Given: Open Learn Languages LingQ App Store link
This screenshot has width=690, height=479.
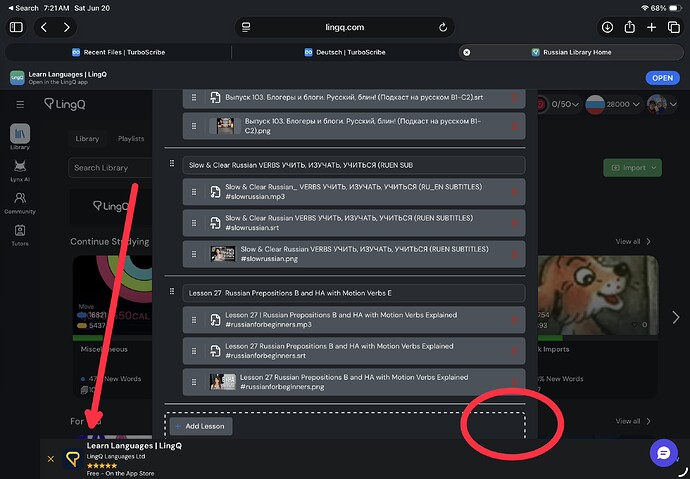Looking at the screenshot, I should click(x=134, y=446).
